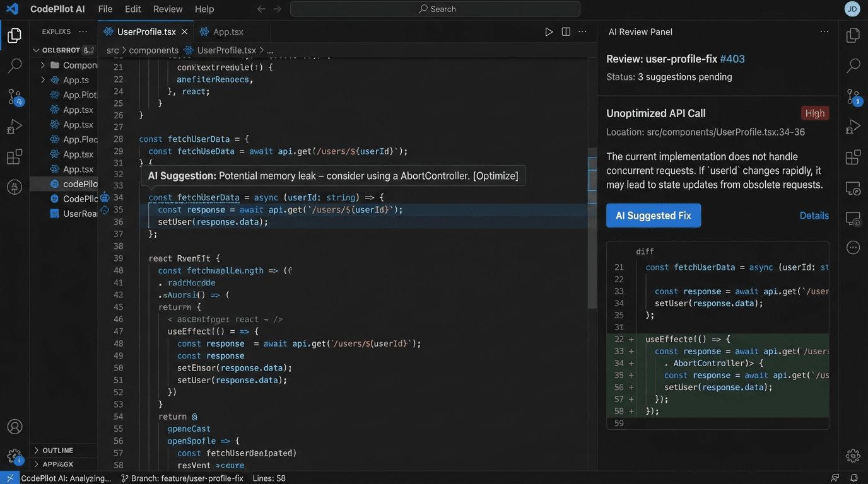Screen dimensions: 868x484
Task: Click the magnifier icon in right sidebar
Action: [x=853, y=66]
